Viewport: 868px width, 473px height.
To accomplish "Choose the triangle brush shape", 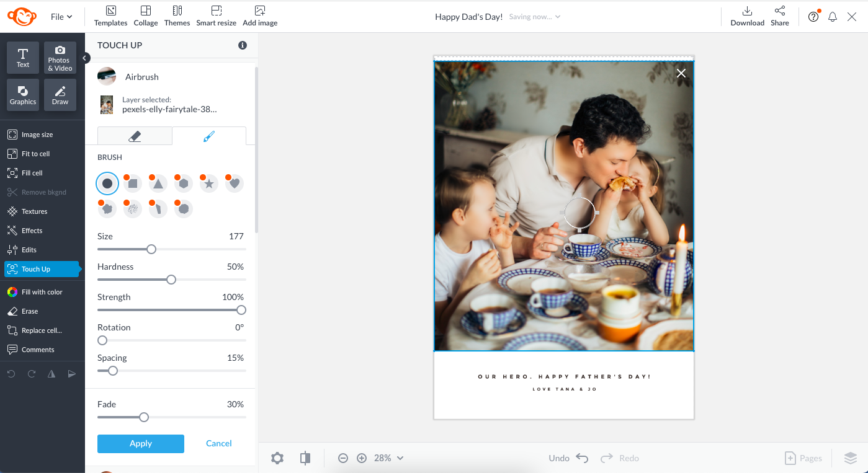I will (x=158, y=183).
